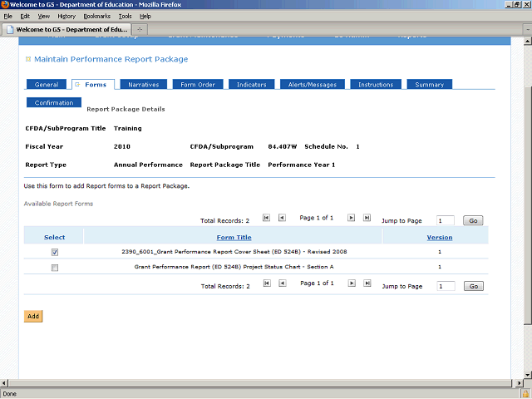Viewport: 532px width, 399px height.
Task: Open the Bookmarks menu
Action: point(96,16)
